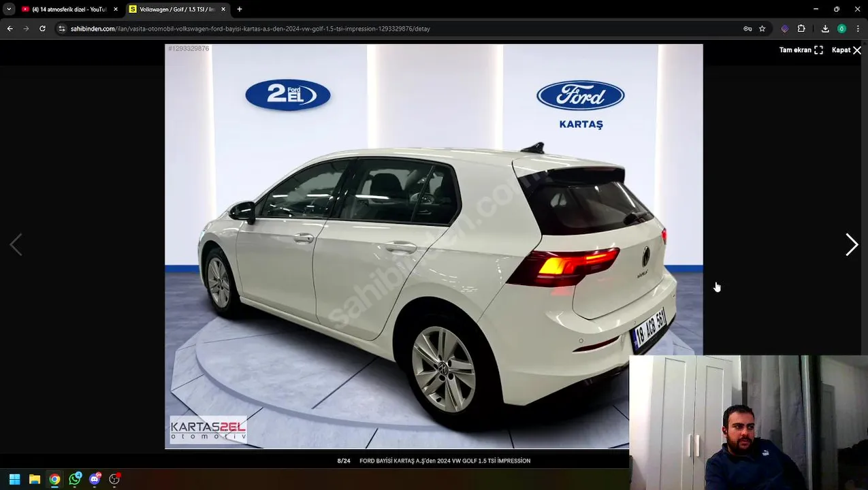Open Tam ekran fullscreen mode
The width and height of the screenshot is (868, 490).
tap(801, 50)
